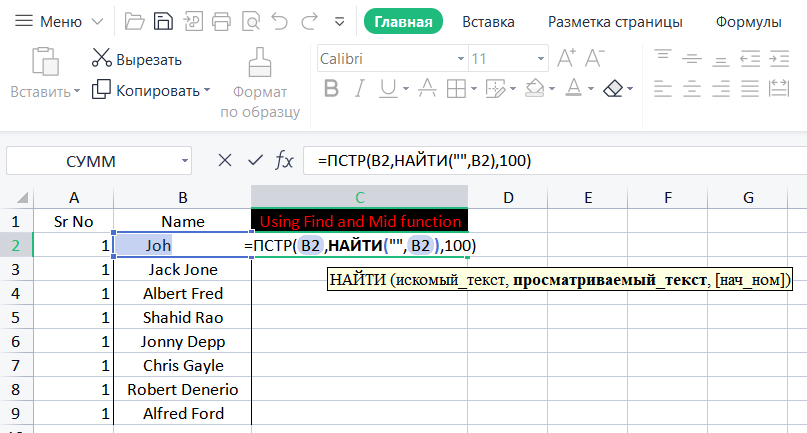This screenshot has height=433, width=807.
Task: Apply the font color A
Action: [573, 89]
